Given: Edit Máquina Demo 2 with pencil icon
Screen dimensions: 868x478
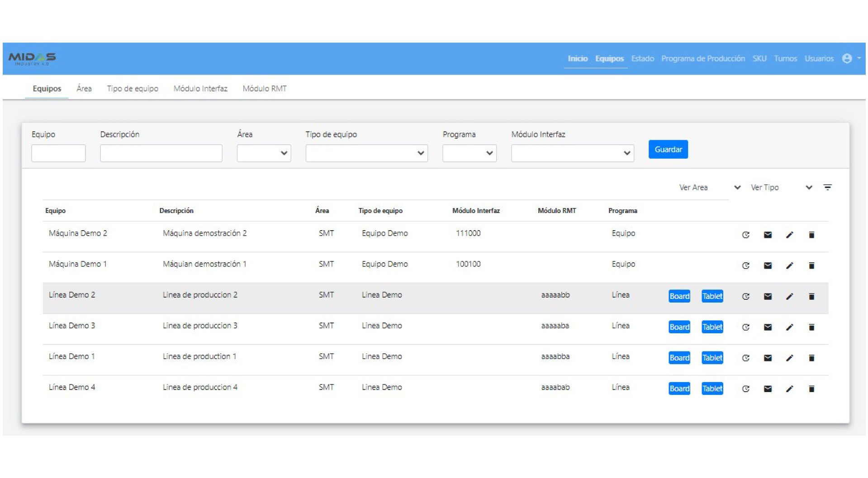Looking at the screenshot, I should pyautogui.click(x=789, y=235).
